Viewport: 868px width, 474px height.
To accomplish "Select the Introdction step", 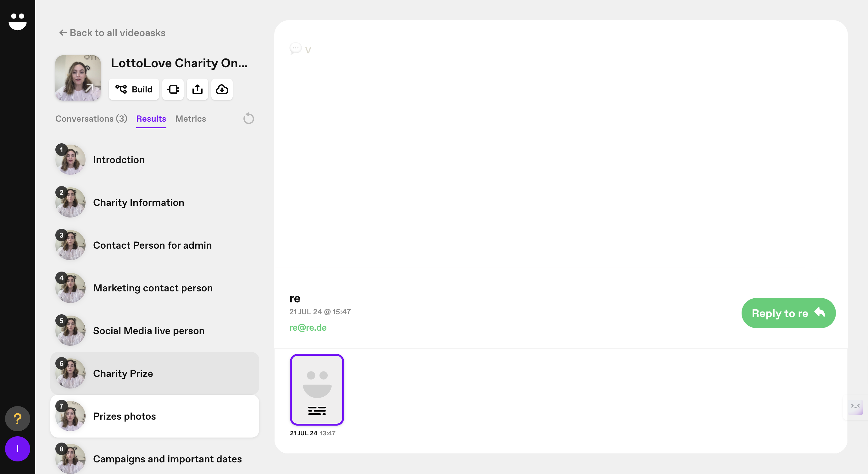I will (x=119, y=160).
